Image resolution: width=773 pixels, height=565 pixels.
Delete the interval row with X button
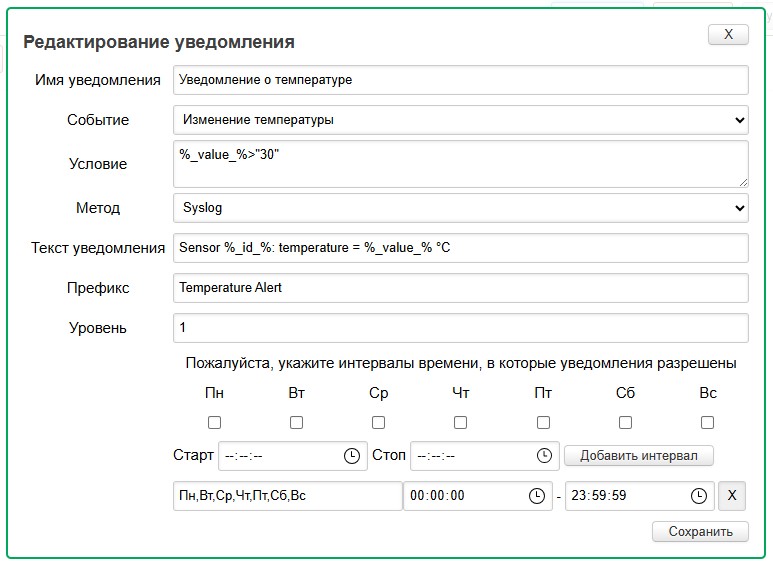732,496
